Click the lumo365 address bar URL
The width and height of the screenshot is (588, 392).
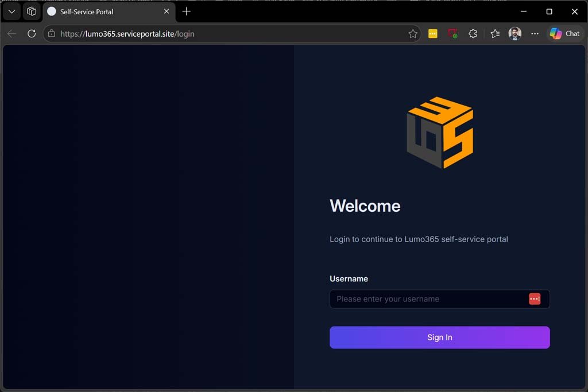tap(127, 34)
